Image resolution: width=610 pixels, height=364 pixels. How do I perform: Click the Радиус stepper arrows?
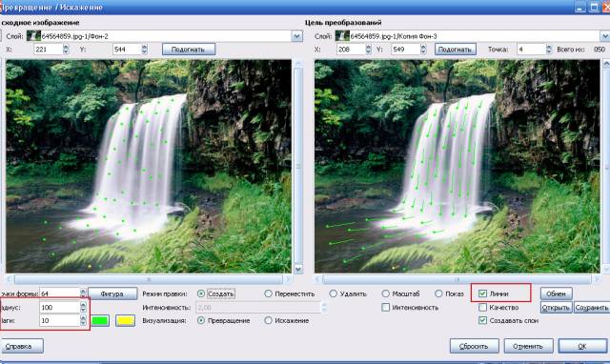[83, 307]
